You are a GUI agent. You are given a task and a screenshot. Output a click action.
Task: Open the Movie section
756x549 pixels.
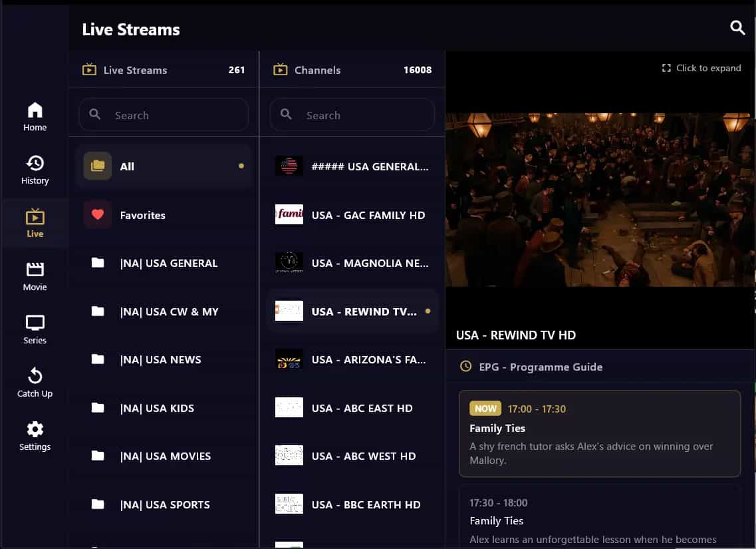[x=35, y=276]
